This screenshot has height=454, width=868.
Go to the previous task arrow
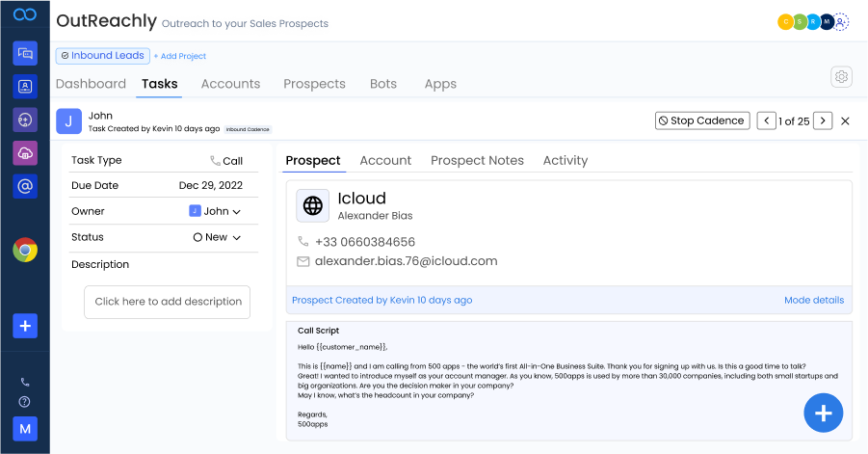tap(767, 120)
